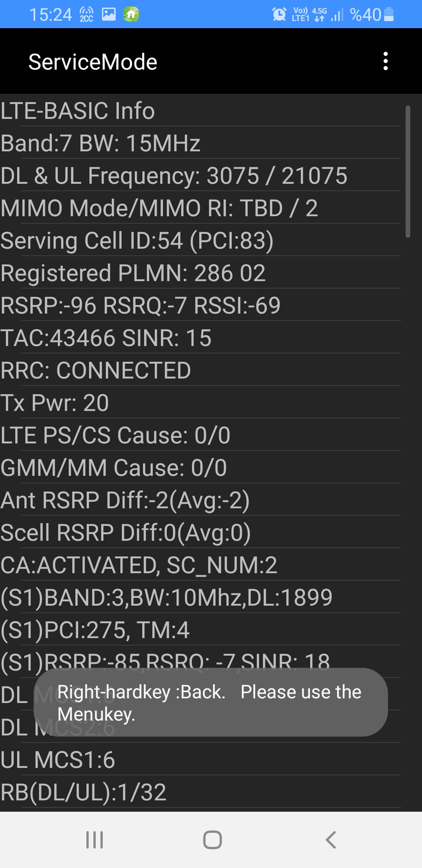422x868 pixels.
Task: Open the recent apps button
Action: (x=94, y=840)
